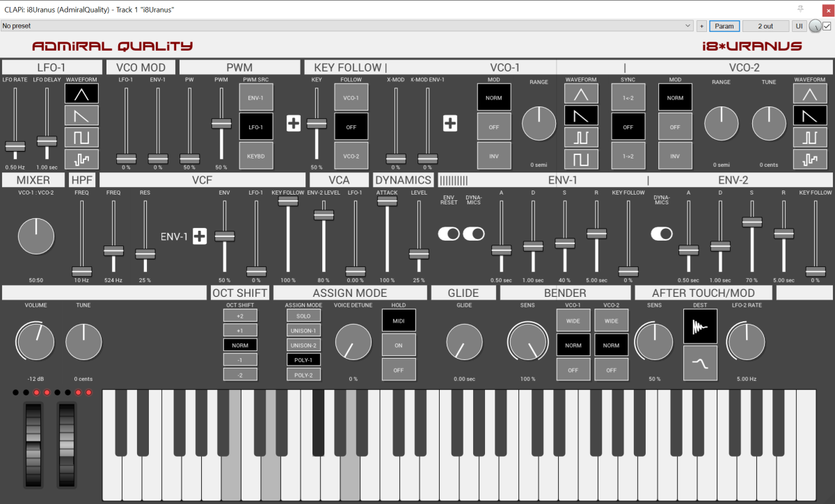Click the plus button beside the preset box

coord(701,26)
